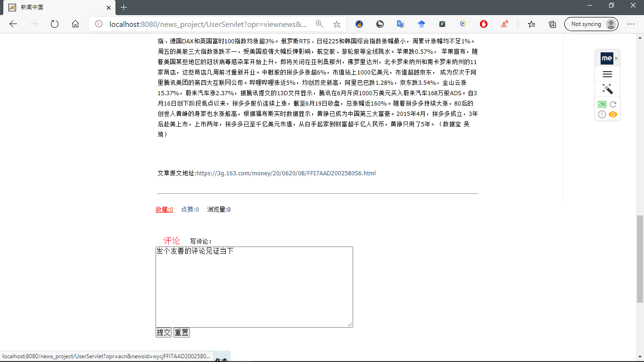The width and height of the screenshot is (644, 362).
Task: Click the 文章原文地址 label
Action: coord(177,173)
